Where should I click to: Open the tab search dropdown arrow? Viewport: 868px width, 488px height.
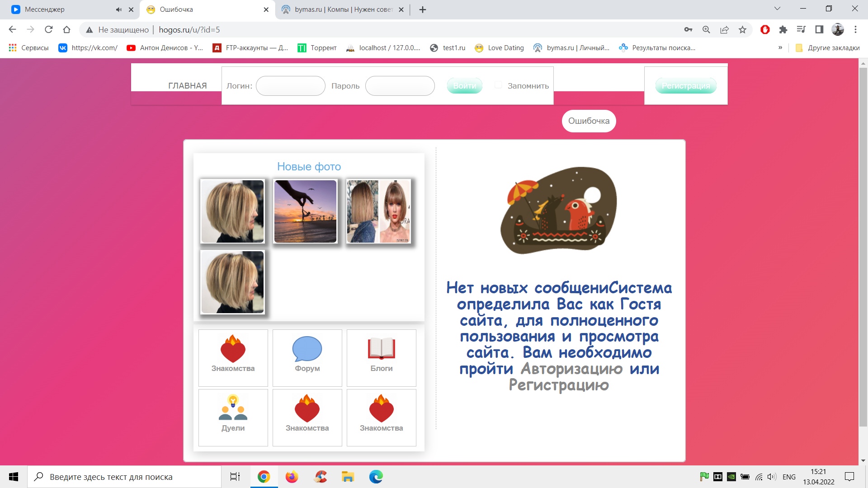(x=777, y=9)
